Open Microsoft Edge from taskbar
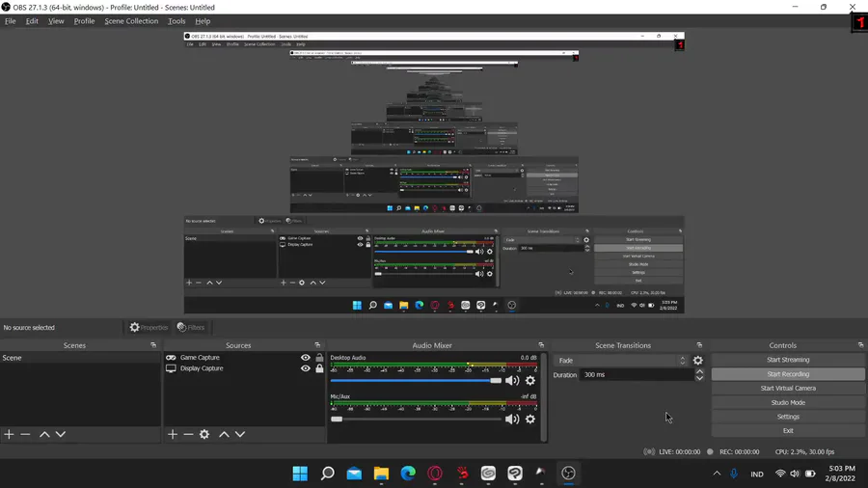The width and height of the screenshot is (868, 488). 408,474
